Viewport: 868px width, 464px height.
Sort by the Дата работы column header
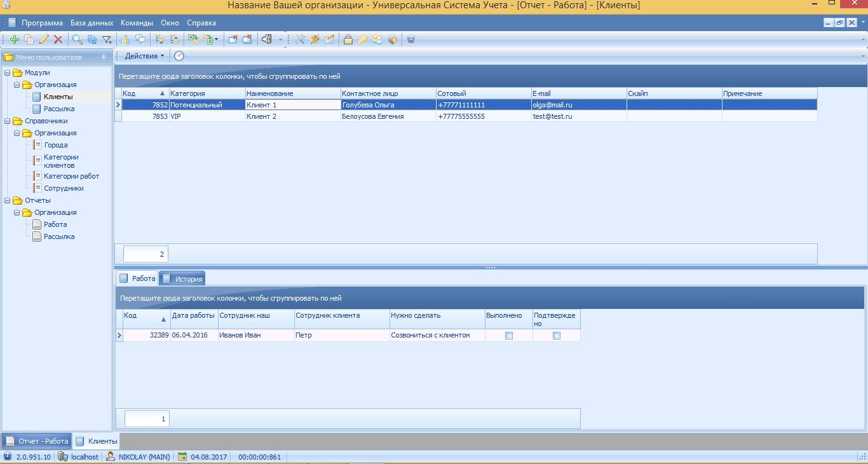click(x=194, y=320)
